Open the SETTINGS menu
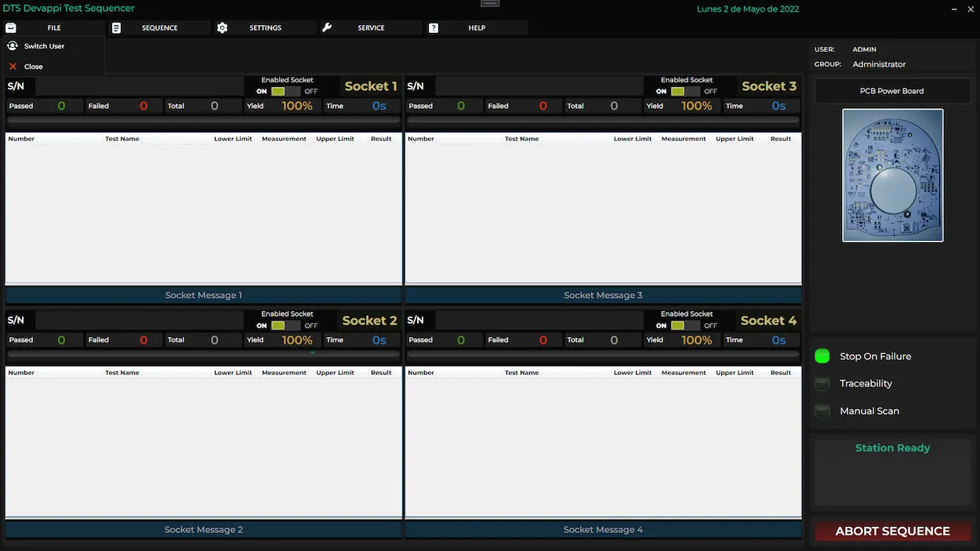This screenshot has width=980, height=551. click(x=266, y=27)
